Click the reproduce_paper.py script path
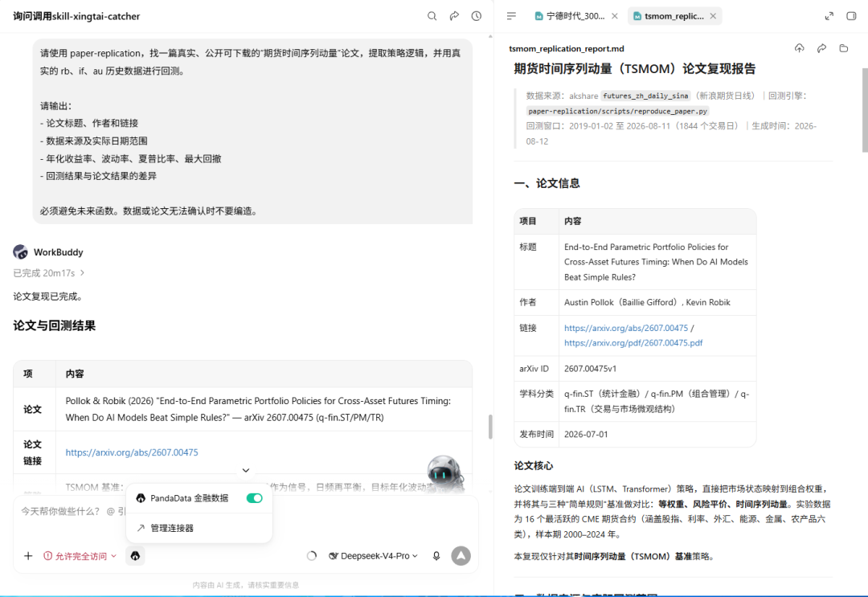The height and width of the screenshot is (597, 868). point(618,111)
